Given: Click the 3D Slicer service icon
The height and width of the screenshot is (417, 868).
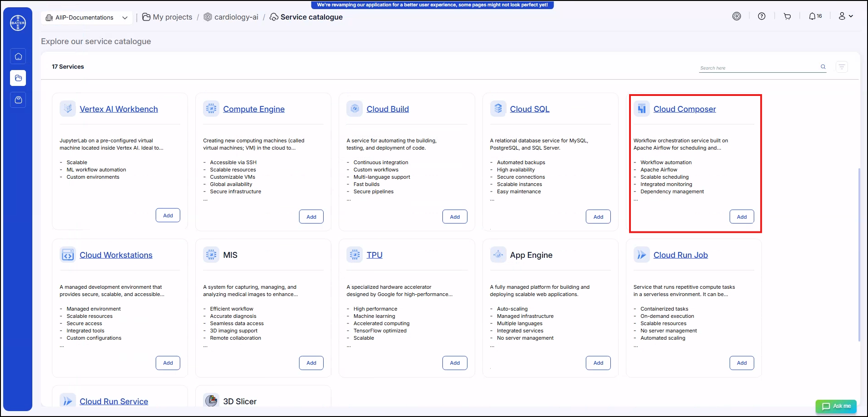Looking at the screenshot, I should (x=211, y=400).
